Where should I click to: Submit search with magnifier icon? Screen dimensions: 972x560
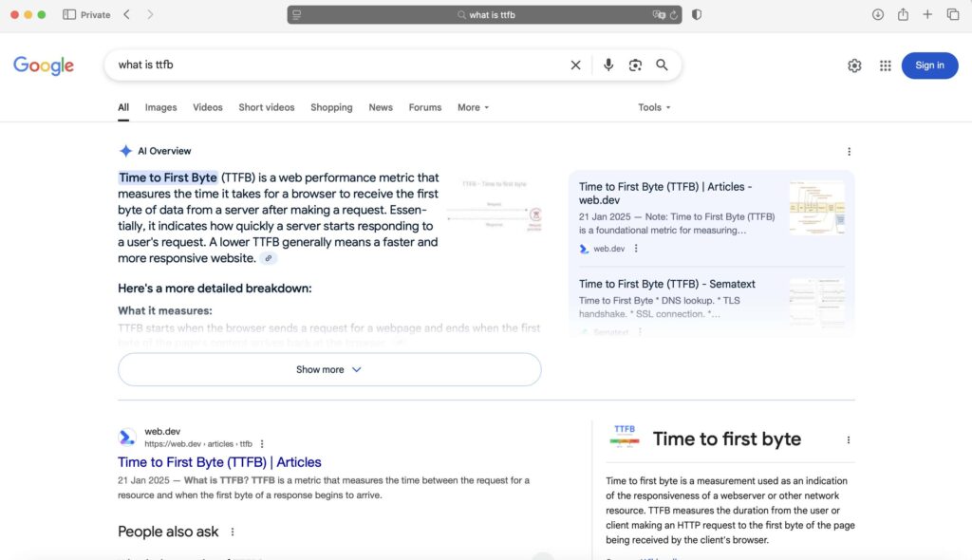coord(662,65)
